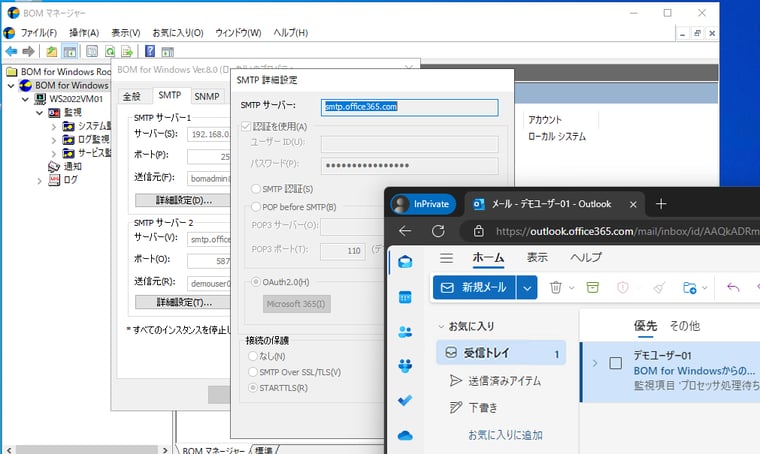The image size is (760, 454).
Task: Click the Microsoft 365(I) button
Action: click(x=296, y=304)
